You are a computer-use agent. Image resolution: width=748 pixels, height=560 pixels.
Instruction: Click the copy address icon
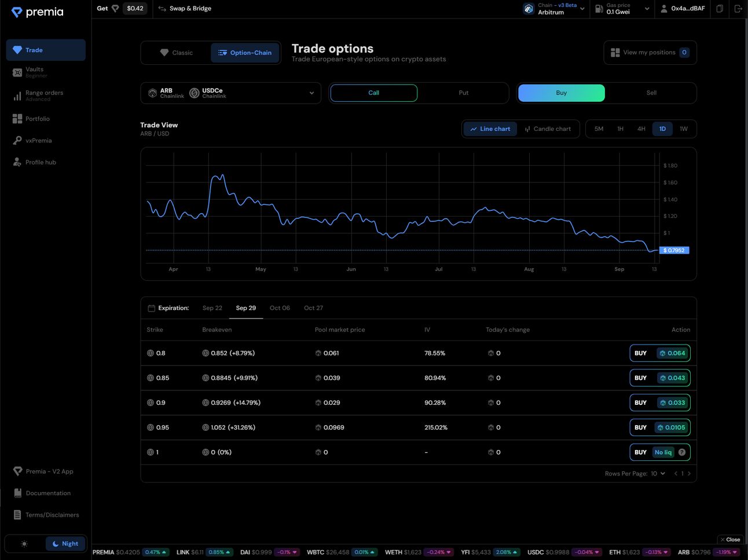720,9
